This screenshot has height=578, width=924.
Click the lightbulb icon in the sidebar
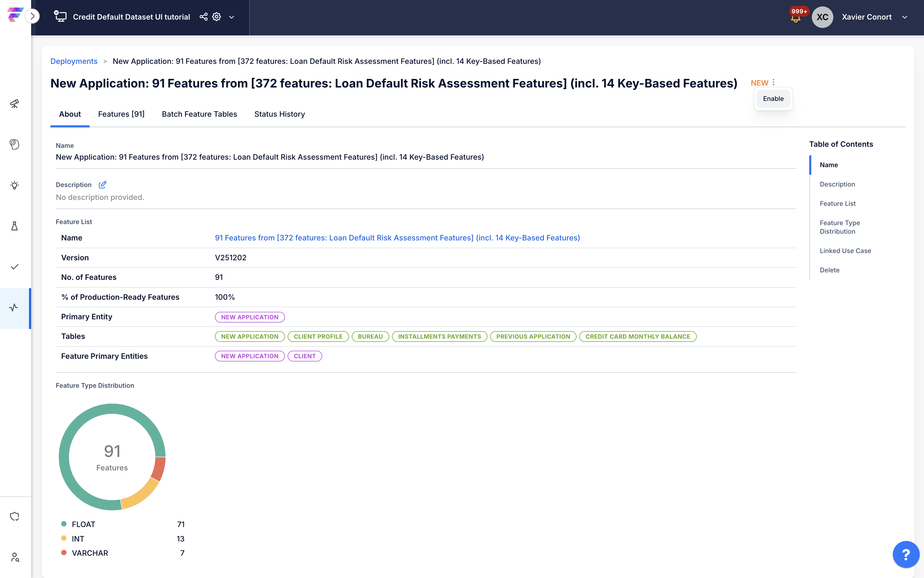[14, 185]
